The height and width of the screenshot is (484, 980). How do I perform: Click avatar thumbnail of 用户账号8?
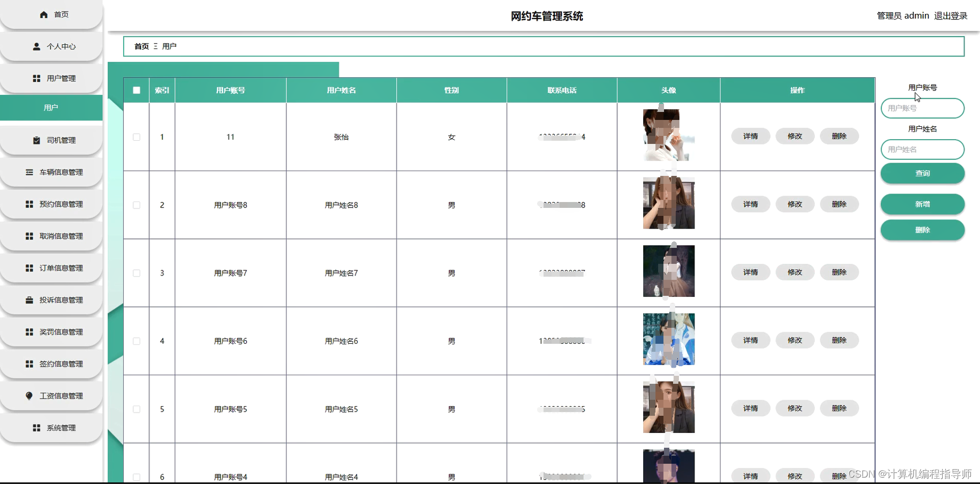(x=669, y=203)
